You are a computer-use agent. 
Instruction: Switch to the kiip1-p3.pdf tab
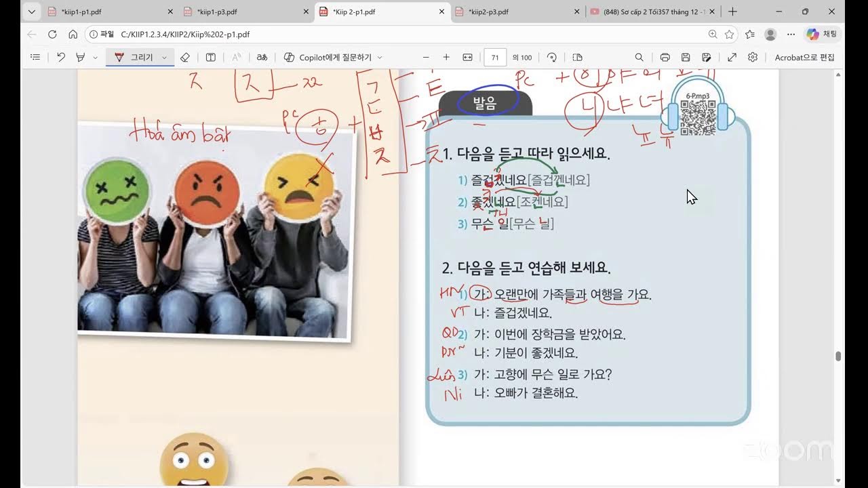245,12
